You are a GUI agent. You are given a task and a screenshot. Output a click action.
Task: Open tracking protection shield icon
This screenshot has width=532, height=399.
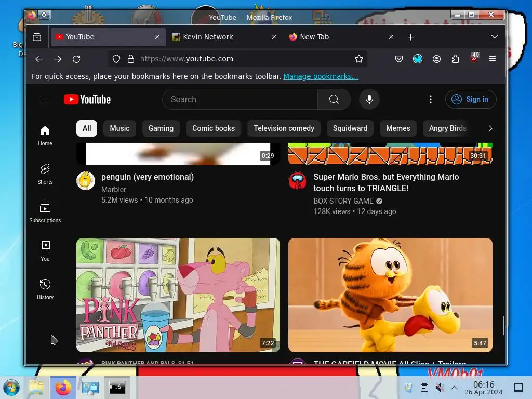pyautogui.click(x=116, y=59)
